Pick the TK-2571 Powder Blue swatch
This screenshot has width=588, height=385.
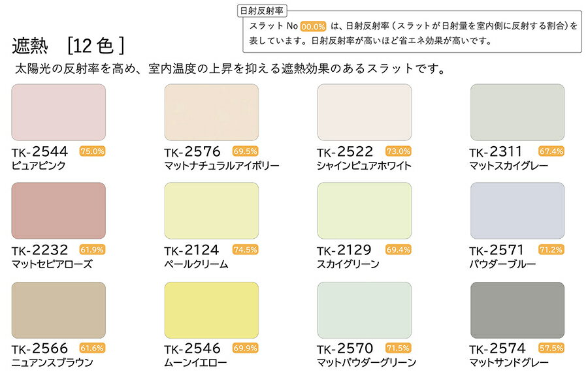517,211
